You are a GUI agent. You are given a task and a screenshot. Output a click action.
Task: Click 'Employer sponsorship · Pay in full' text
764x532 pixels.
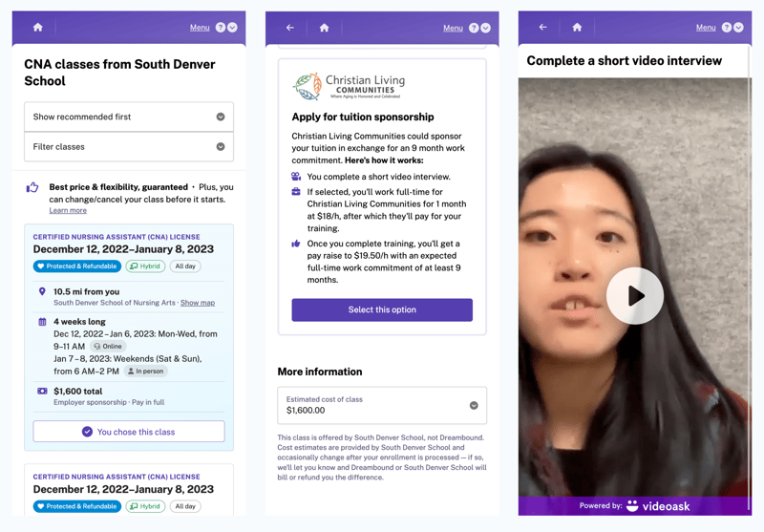[x=109, y=402]
